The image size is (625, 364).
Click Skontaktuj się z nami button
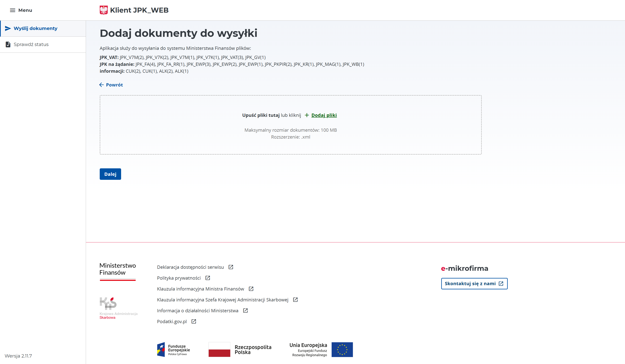point(474,284)
